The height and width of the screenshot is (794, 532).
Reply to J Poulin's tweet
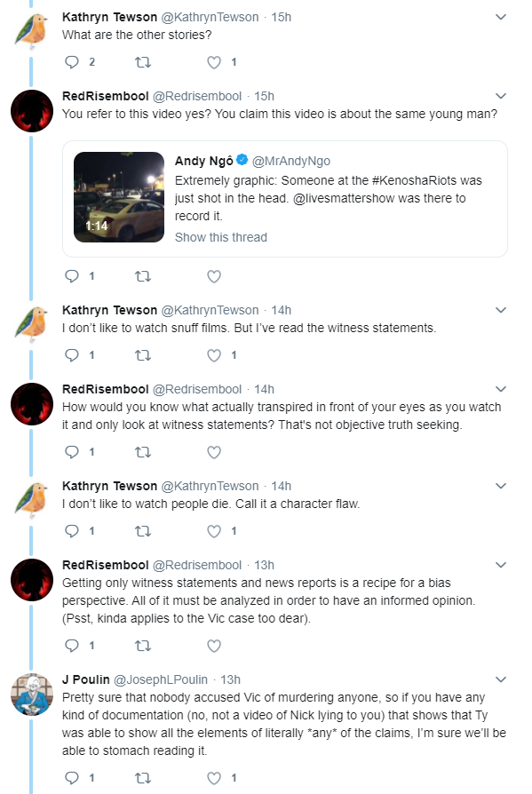pyautogui.click(x=72, y=778)
